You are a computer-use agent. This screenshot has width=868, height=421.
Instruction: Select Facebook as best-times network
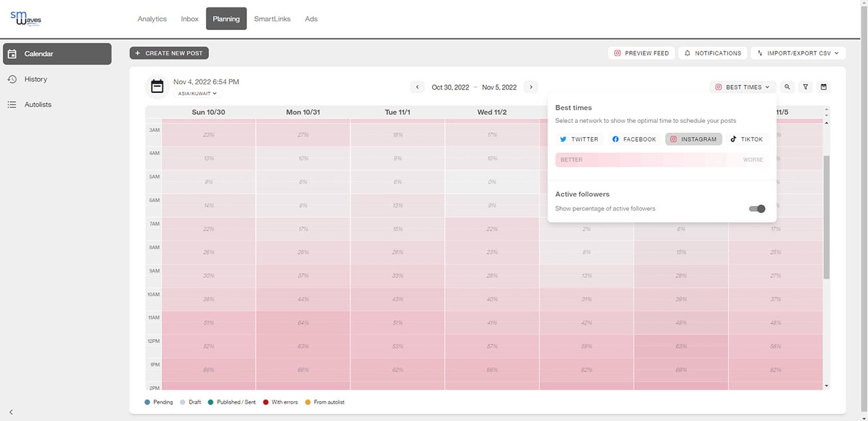[634, 139]
